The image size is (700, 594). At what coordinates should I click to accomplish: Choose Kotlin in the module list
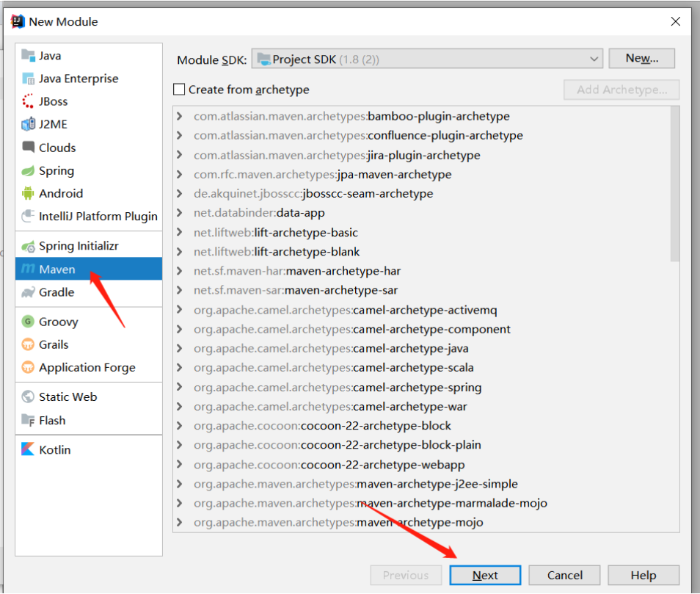tap(89, 449)
